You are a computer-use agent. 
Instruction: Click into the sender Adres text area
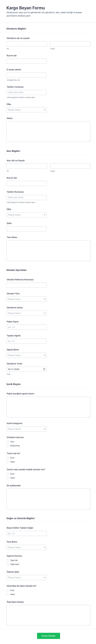tap(48, 131)
